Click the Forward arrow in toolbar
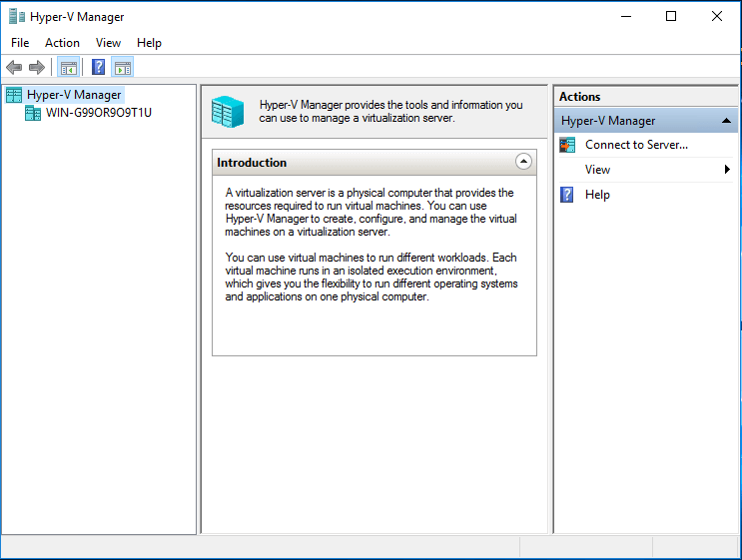Screen dimensions: 742x560 (x=37, y=67)
